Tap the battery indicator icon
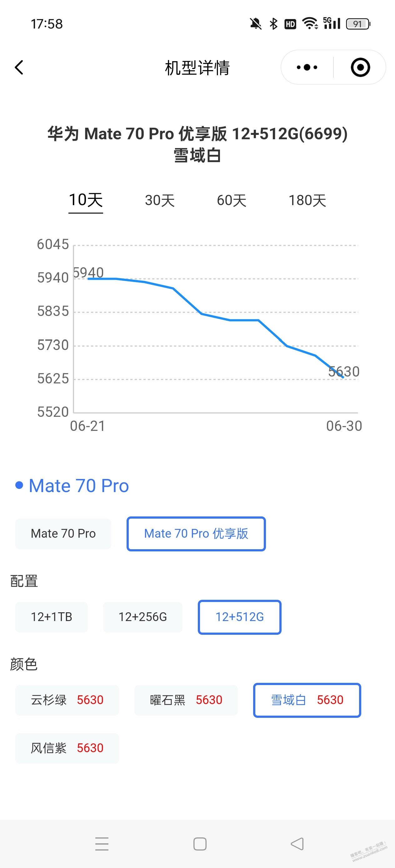 click(358, 24)
